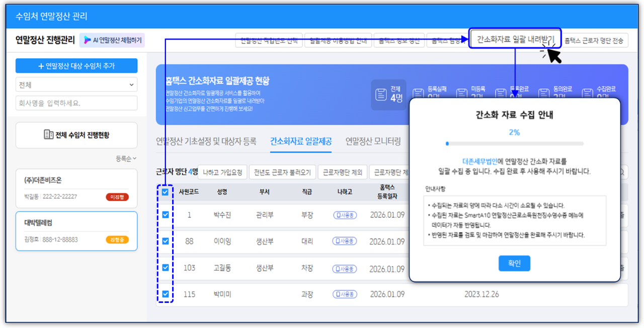The height and width of the screenshot is (328, 644).
Task: Open the 전체 filter dropdown
Action: [x=76, y=85]
